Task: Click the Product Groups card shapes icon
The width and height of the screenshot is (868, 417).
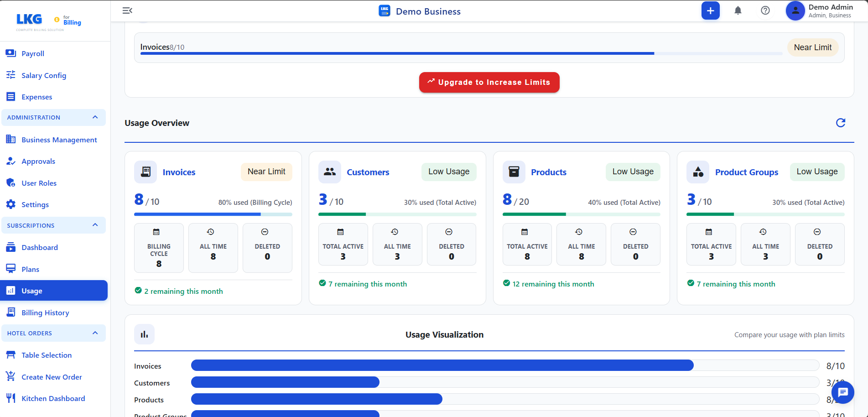Action: (698, 172)
